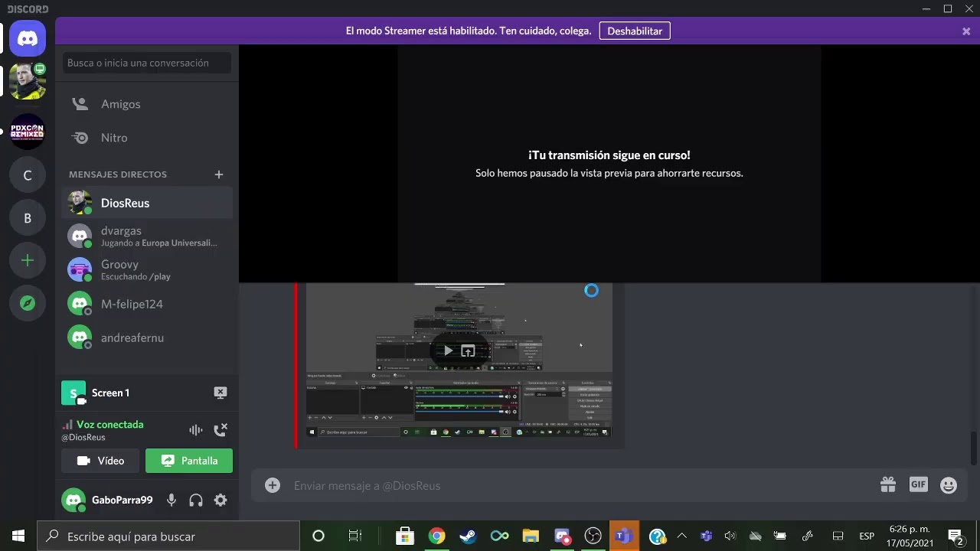Create new direct message plus icon
Image resolution: width=980 pixels, height=551 pixels.
(219, 174)
